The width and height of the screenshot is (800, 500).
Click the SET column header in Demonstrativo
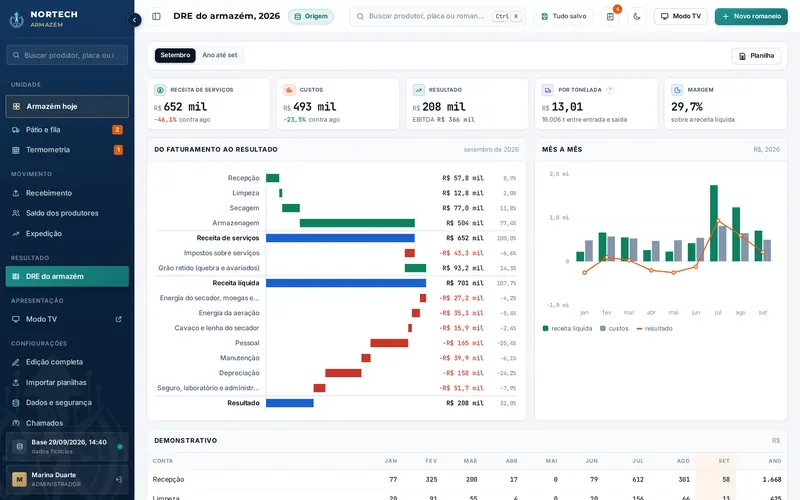[724, 461]
